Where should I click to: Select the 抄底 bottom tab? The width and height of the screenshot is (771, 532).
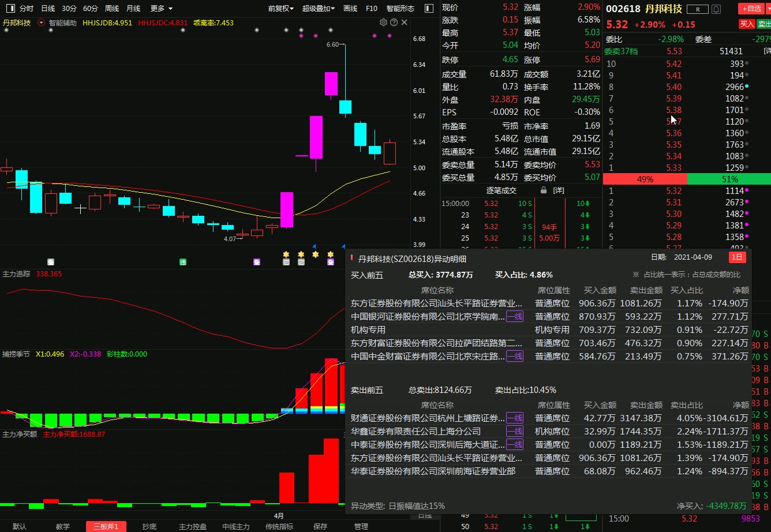pyautogui.click(x=149, y=526)
